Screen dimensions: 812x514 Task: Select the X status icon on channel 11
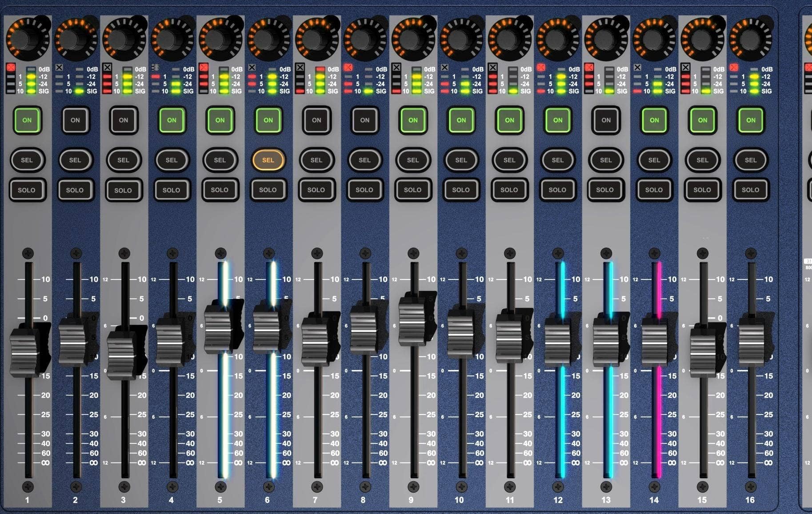(x=492, y=68)
